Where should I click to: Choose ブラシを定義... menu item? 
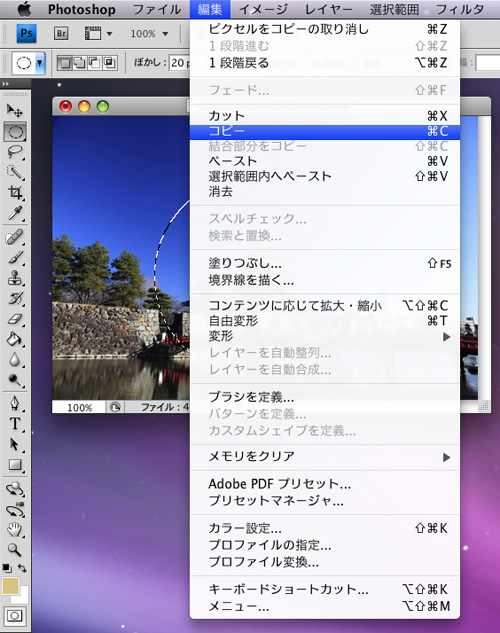tap(324, 398)
